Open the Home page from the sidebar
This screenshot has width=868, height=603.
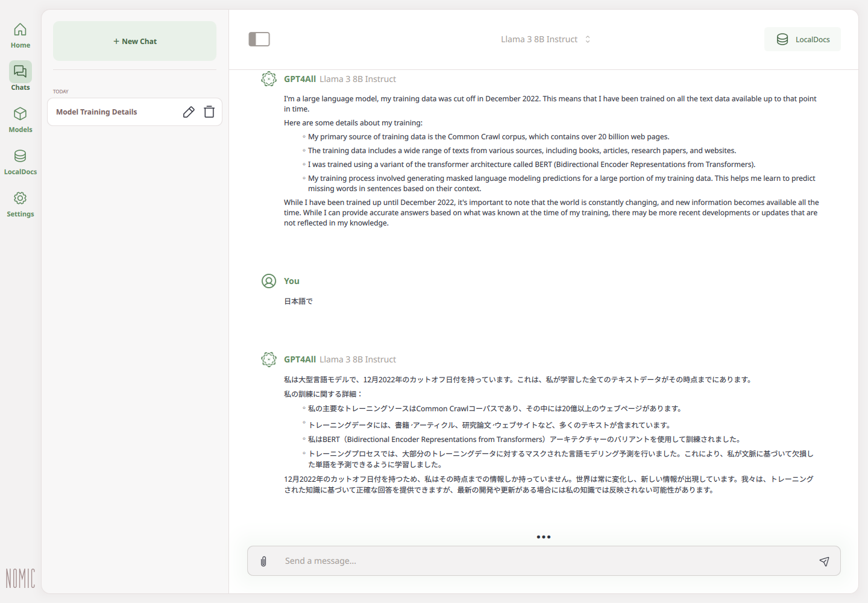coord(20,36)
